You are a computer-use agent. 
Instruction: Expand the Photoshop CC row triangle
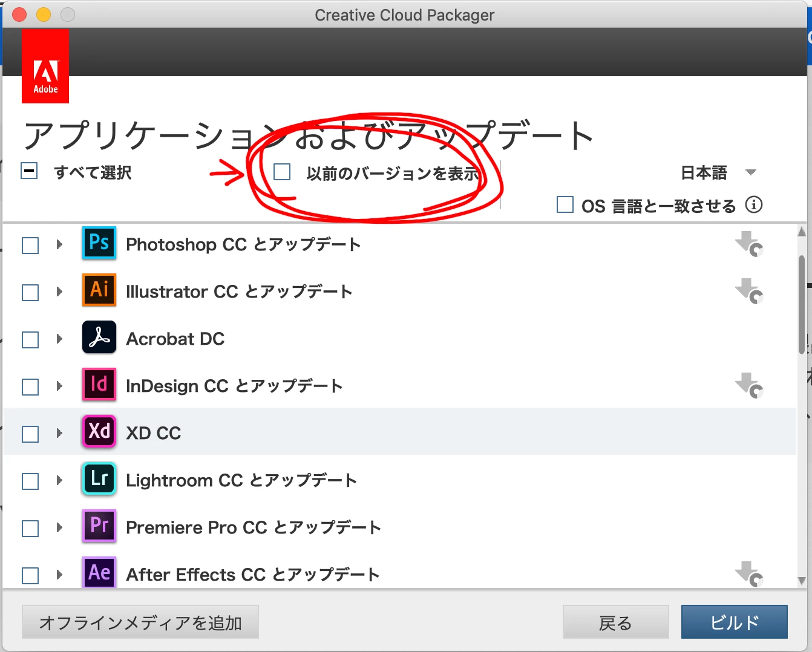click(59, 244)
